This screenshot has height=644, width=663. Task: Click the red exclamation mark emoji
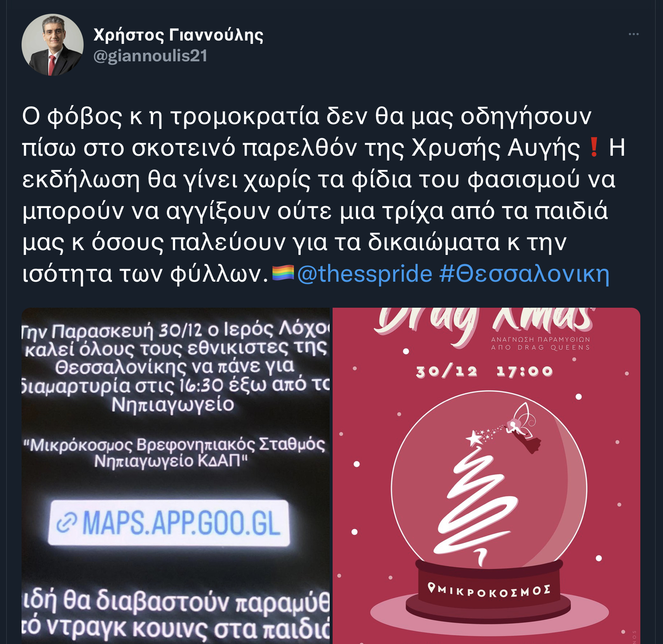tap(594, 147)
